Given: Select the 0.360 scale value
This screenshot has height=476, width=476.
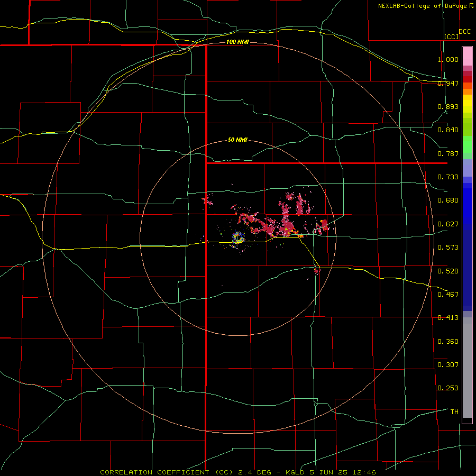Looking at the screenshot, I should (x=448, y=342).
